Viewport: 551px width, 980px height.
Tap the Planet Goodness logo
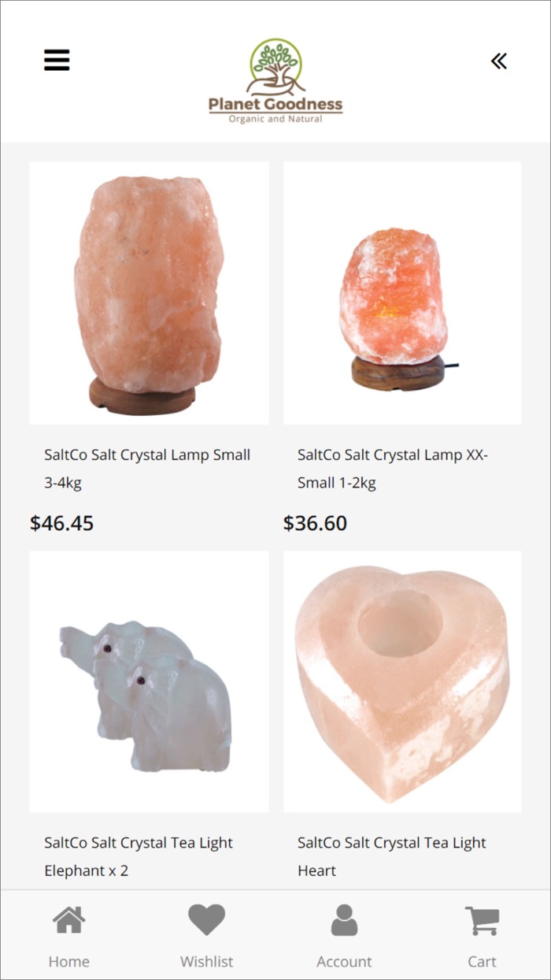point(275,80)
